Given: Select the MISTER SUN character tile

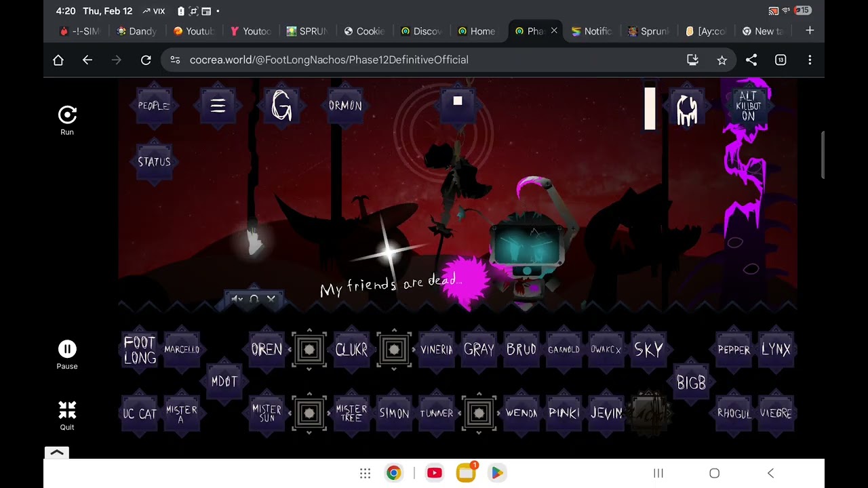Looking at the screenshot, I should click(267, 413).
